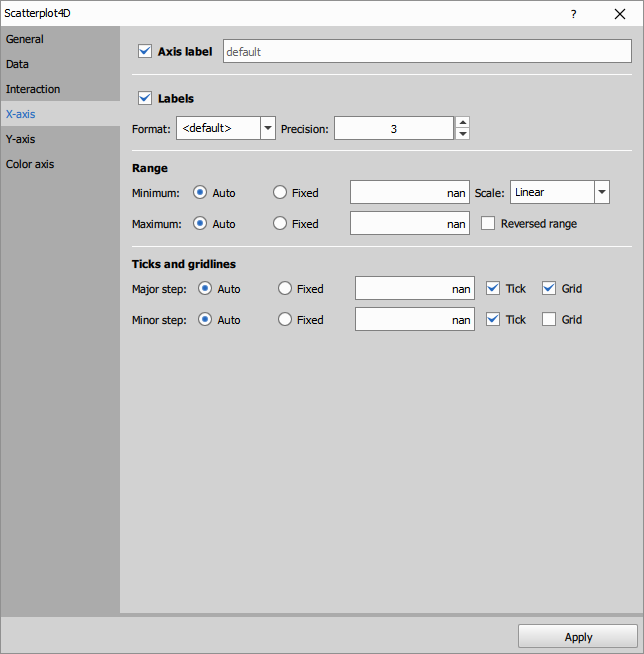Enable the Minor step Grid checkbox

tap(549, 319)
